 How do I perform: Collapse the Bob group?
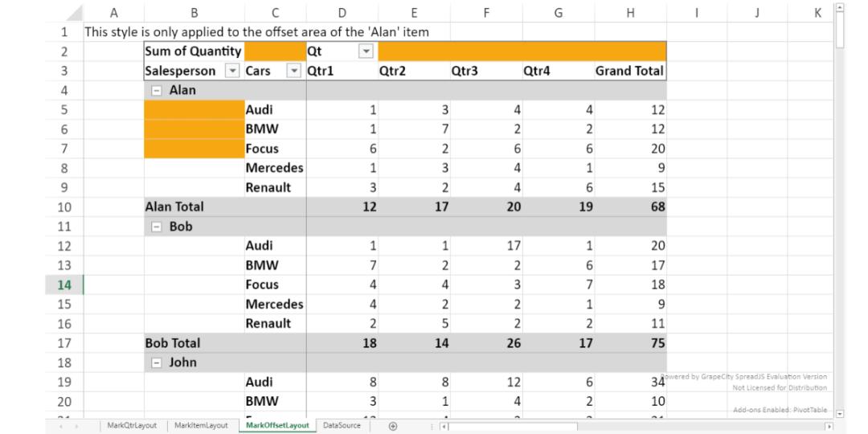click(x=157, y=227)
